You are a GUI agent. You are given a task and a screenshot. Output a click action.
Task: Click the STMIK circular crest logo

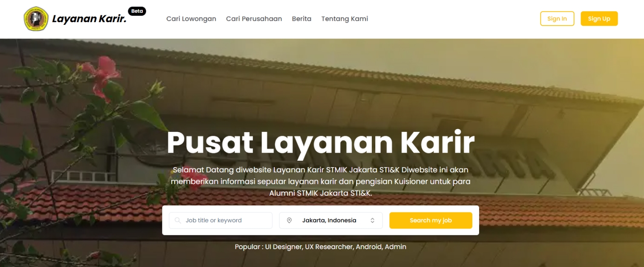click(36, 18)
